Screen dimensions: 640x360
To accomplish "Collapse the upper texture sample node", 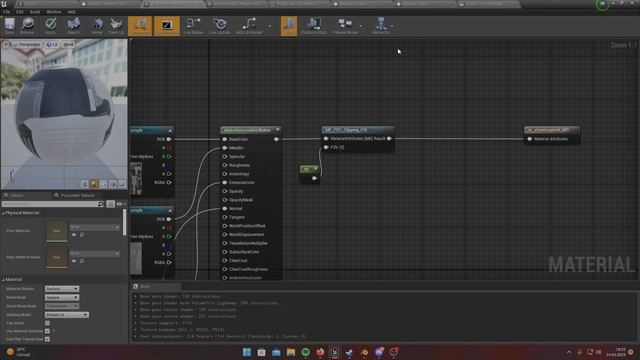I will click(170, 130).
